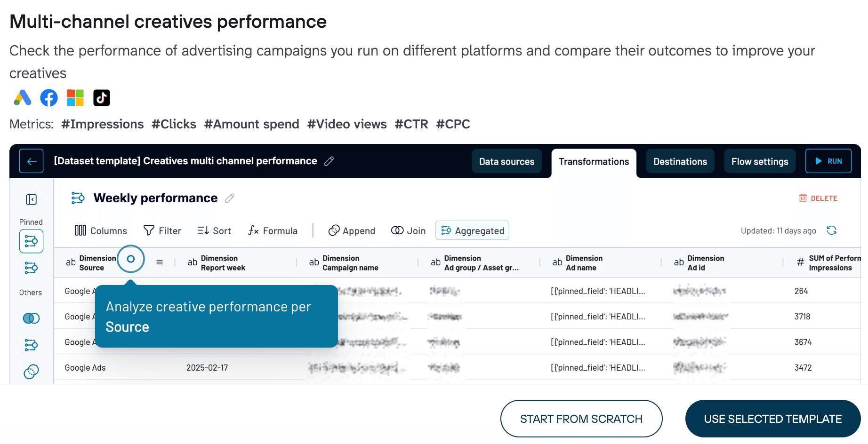The height and width of the screenshot is (444, 868).
Task: Open the Sort tool
Action: pos(215,230)
